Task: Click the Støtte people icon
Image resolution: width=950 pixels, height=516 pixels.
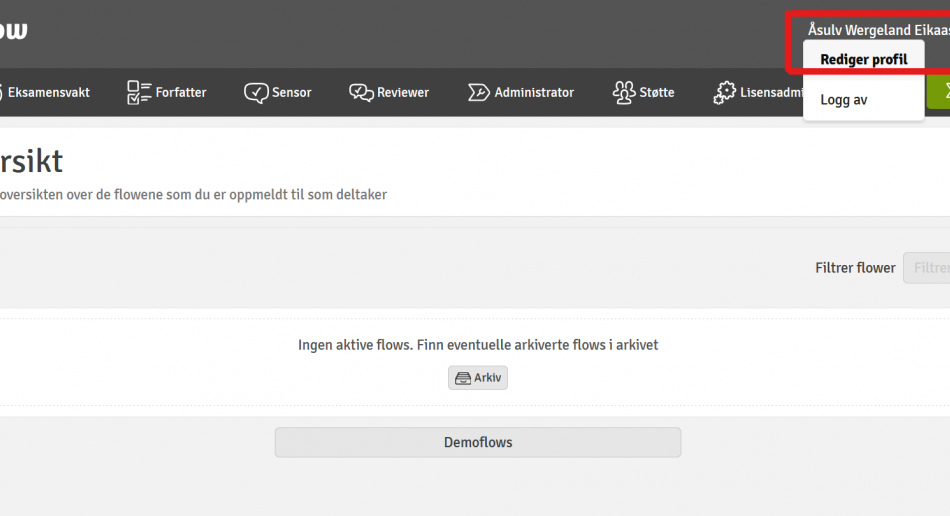Action: [x=624, y=93]
